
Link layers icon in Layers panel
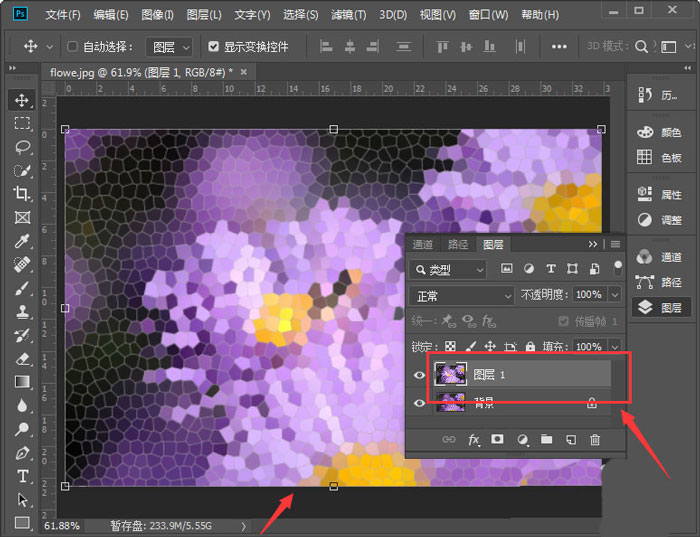point(449,440)
